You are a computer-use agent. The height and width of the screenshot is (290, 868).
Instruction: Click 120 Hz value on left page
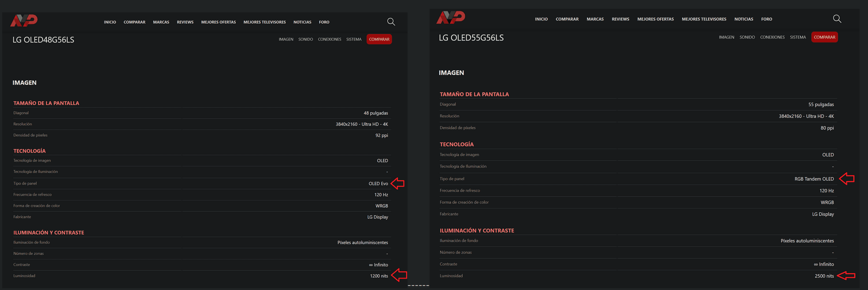pyautogui.click(x=381, y=194)
